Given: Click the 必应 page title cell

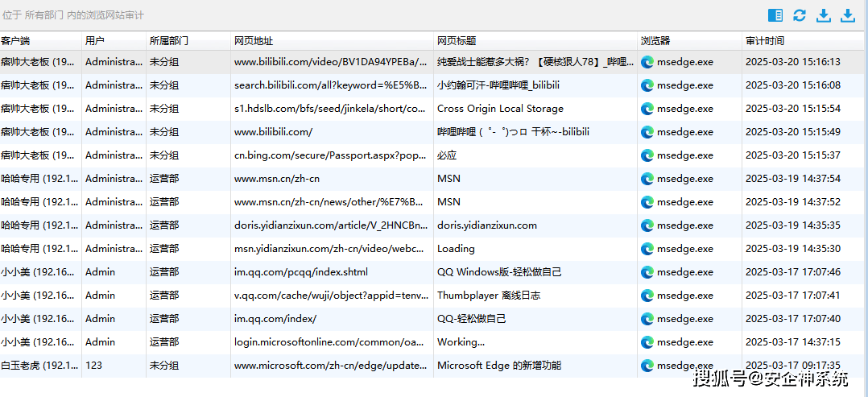Looking at the screenshot, I should point(535,155).
